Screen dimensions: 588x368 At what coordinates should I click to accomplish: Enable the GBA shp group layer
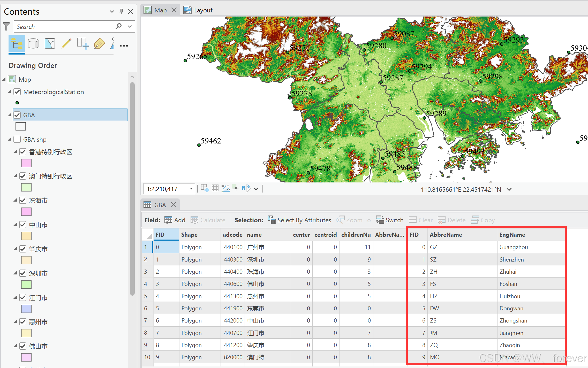click(x=17, y=139)
